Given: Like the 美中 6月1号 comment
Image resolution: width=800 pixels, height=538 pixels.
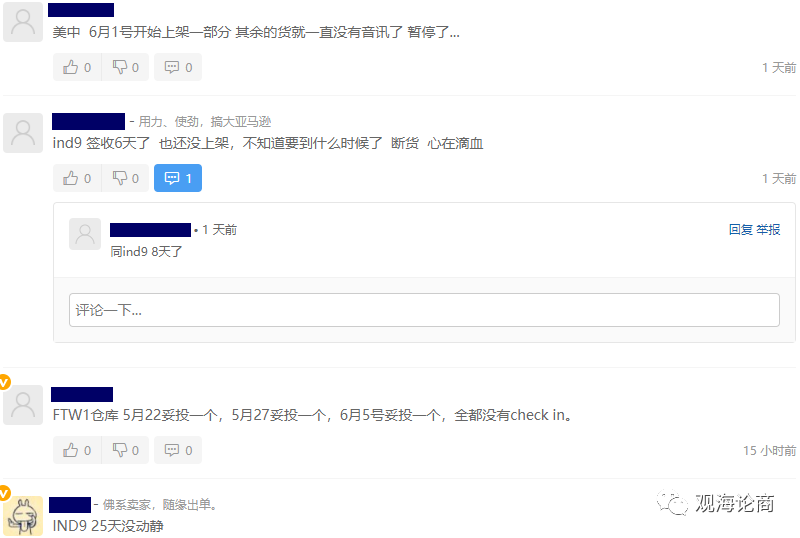Looking at the screenshot, I should point(77,67).
